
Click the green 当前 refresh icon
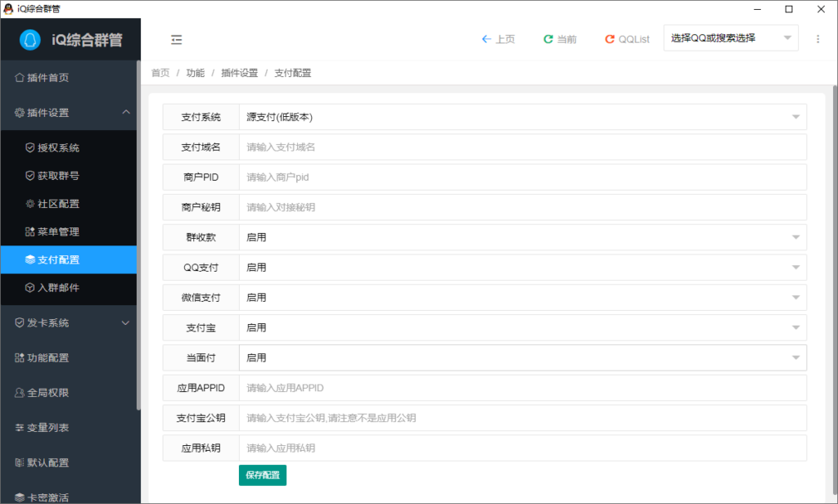click(x=547, y=38)
